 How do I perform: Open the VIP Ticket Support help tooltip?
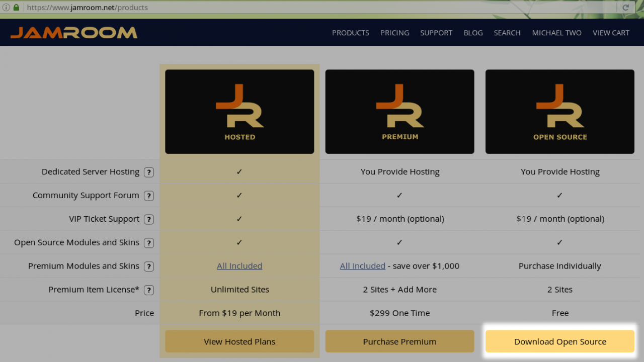click(x=149, y=219)
